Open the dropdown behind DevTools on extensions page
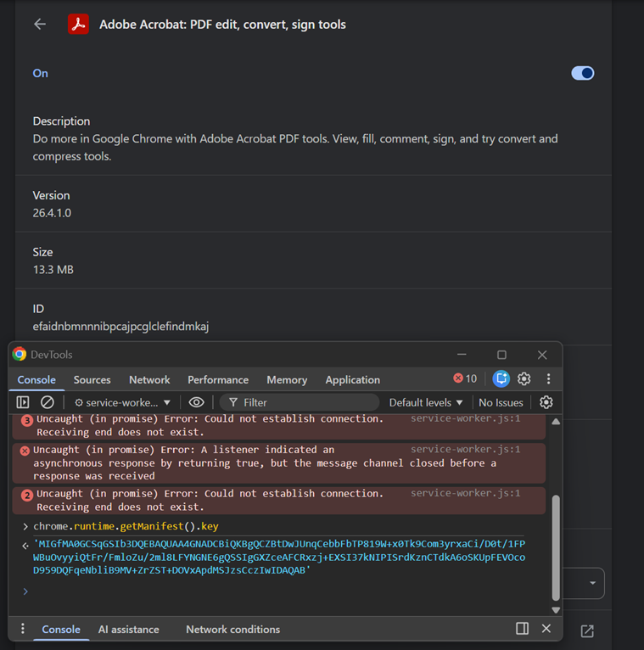The image size is (644, 650). click(x=592, y=583)
